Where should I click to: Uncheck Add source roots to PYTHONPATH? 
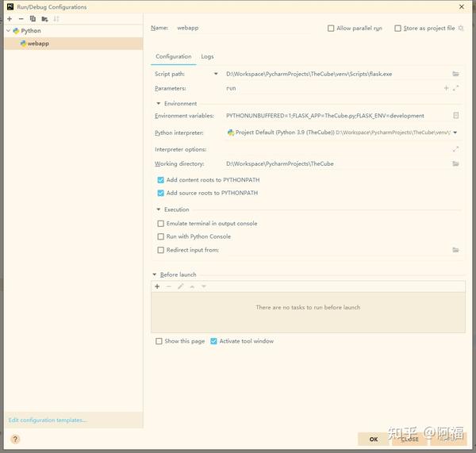tap(160, 193)
